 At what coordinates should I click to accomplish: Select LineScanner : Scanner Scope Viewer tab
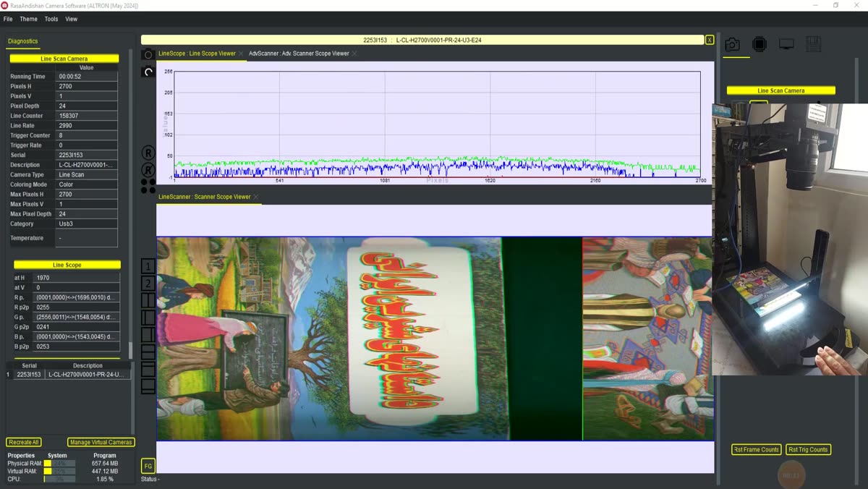(205, 197)
